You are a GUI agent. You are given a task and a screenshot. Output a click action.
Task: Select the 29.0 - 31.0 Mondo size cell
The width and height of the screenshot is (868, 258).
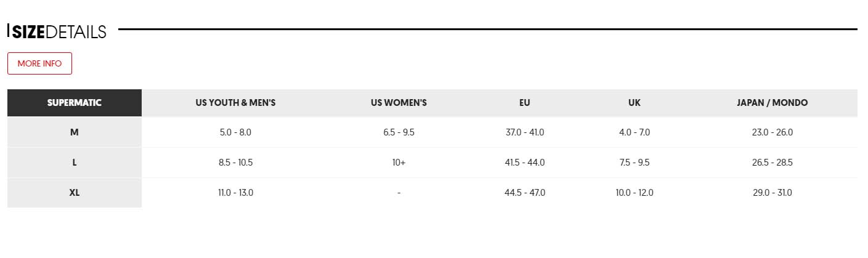[x=772, y=193]
